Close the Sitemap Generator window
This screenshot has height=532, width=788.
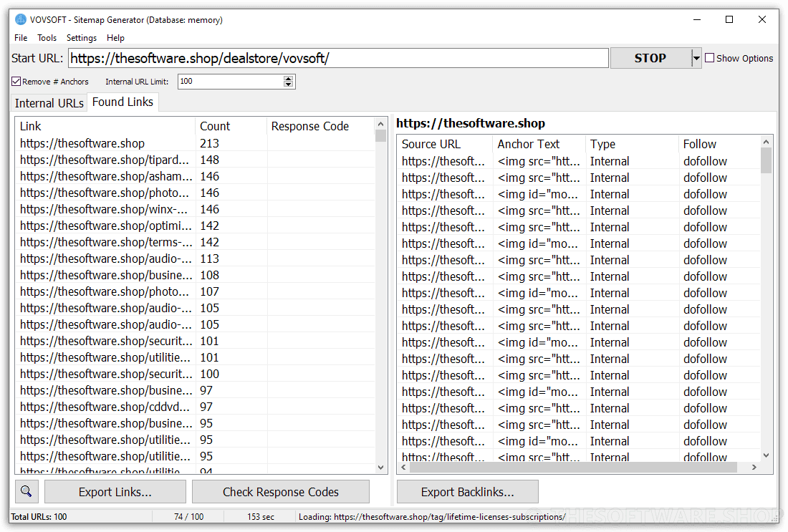coord(762,19)
